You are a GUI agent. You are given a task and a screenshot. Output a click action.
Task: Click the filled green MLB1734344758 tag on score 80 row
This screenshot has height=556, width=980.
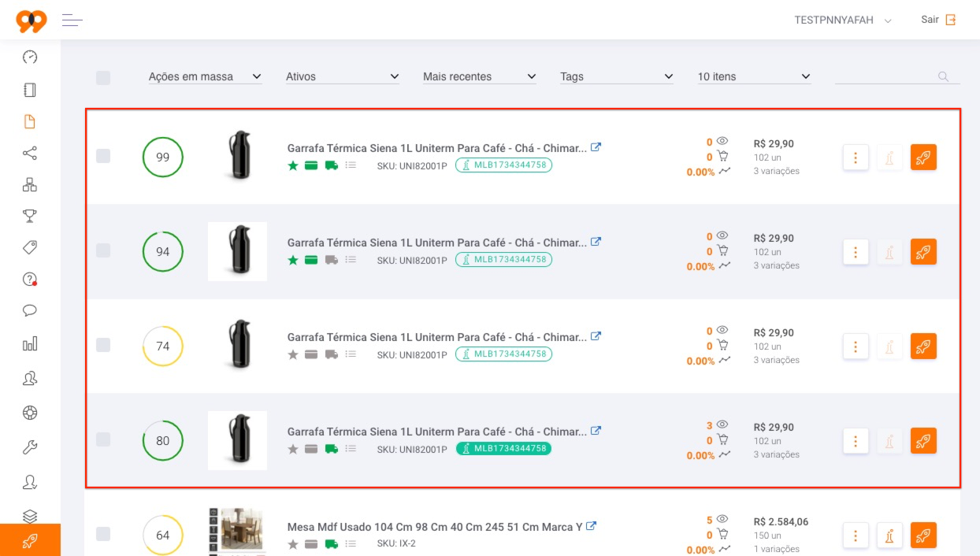[x=503, y=448]
